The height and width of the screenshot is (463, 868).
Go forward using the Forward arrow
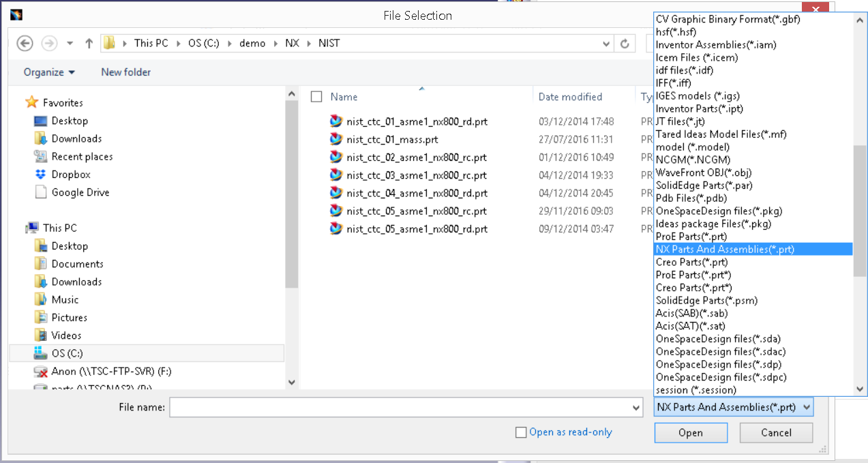(x=49, y=43)
